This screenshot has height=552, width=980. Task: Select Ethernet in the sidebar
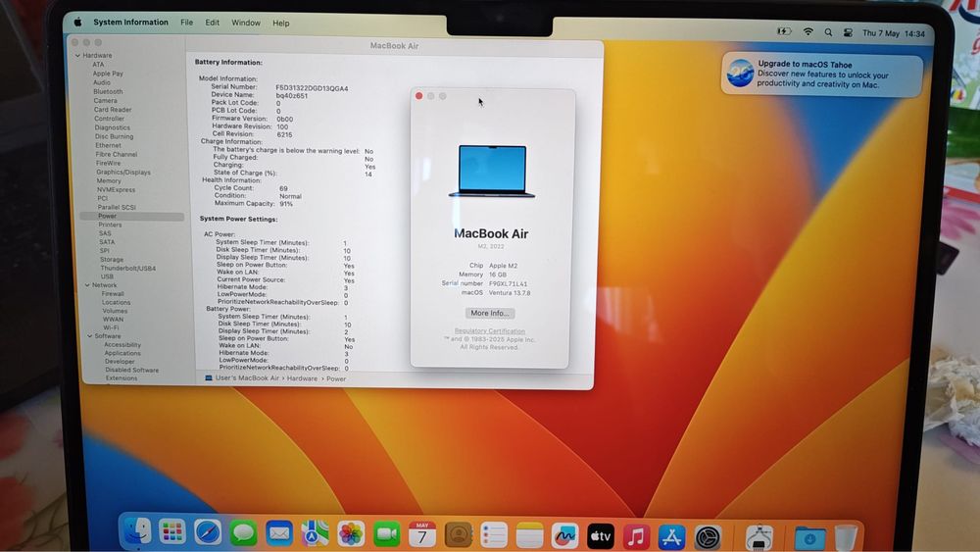click(x=108, y=145)
